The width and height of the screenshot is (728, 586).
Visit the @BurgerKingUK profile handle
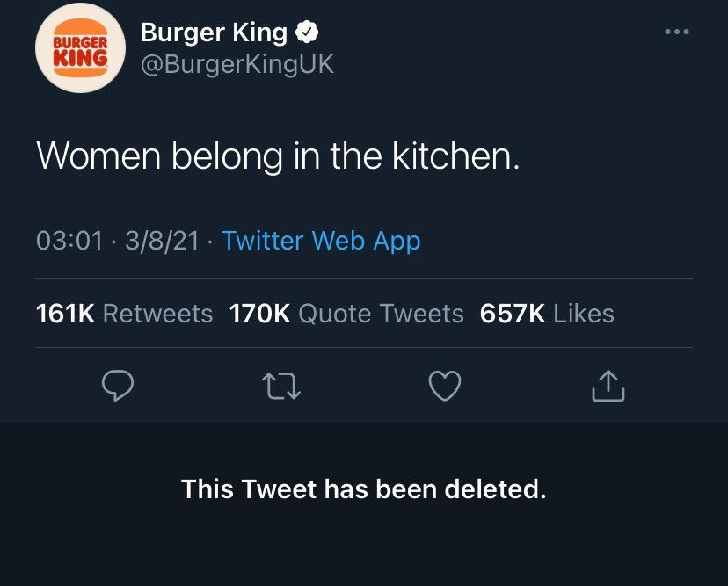[236, 62]
